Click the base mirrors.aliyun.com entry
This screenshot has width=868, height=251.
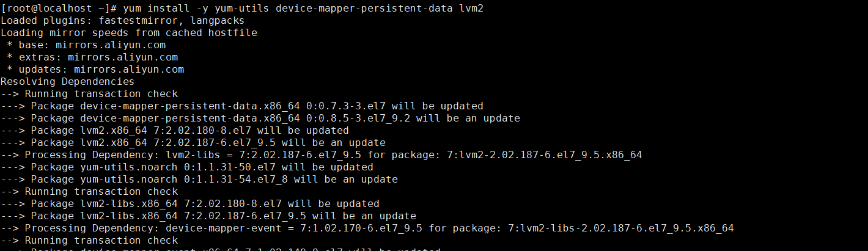pyautogui.click(x=86, y=45)
